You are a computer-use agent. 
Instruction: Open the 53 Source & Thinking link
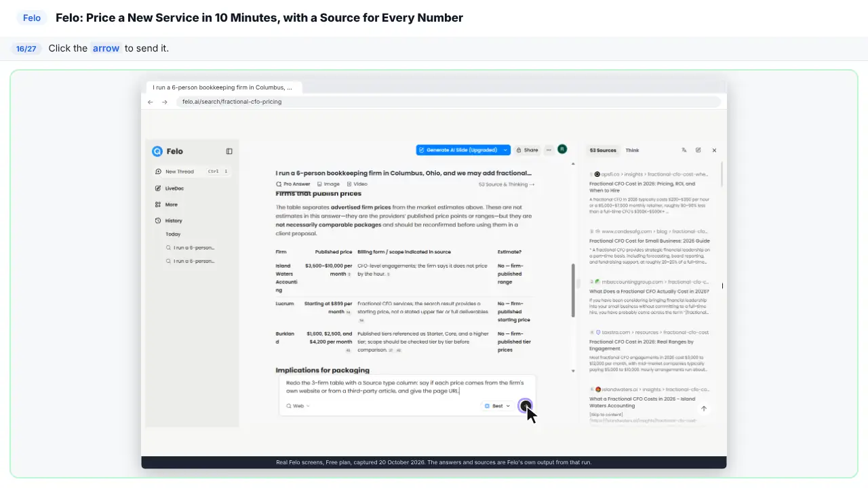click(x=507, y=184)
